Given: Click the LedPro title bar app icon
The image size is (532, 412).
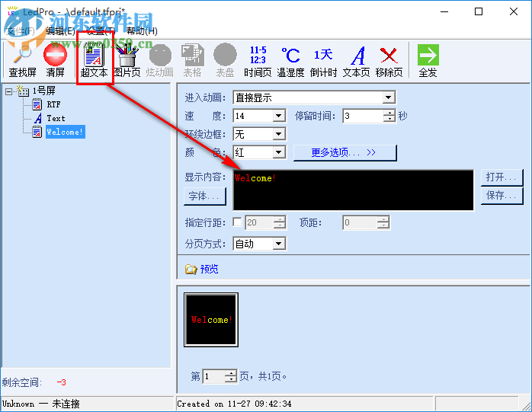Looking at the screenshot, I should pos(13,12).
